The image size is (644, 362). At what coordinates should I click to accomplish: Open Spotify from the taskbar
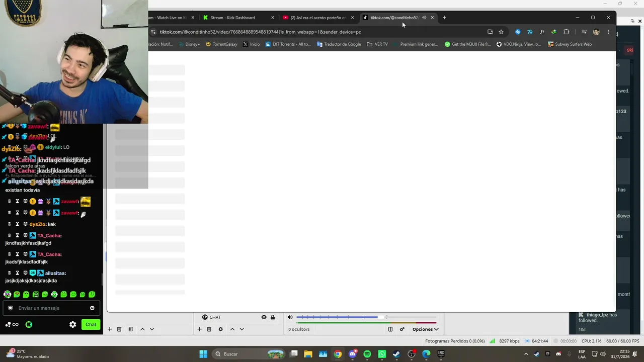(x=367, y=354)
